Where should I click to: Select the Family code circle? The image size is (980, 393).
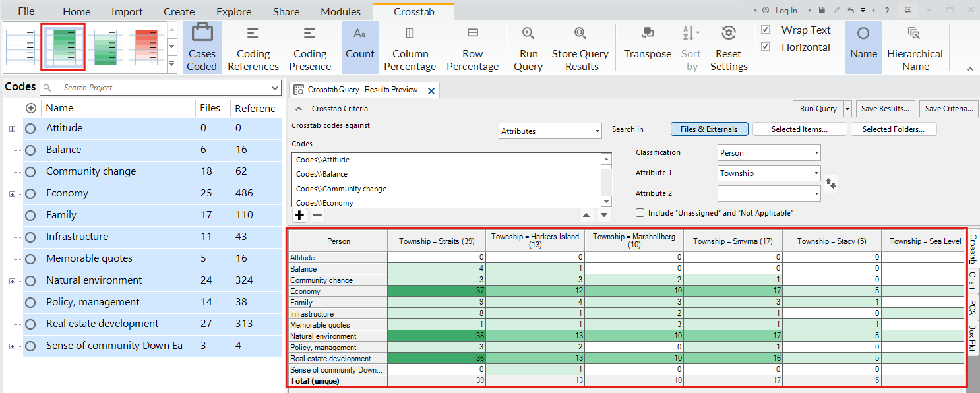coord(30,215)
